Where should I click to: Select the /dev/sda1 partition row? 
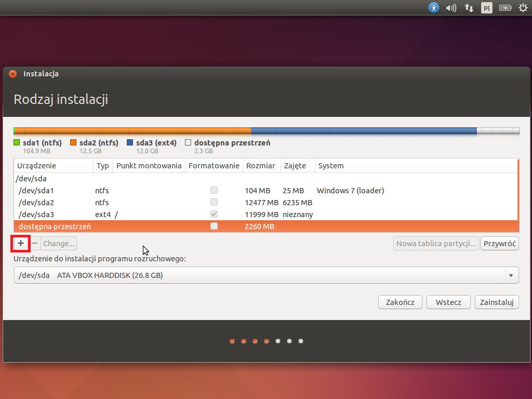[x=266, y=190]
